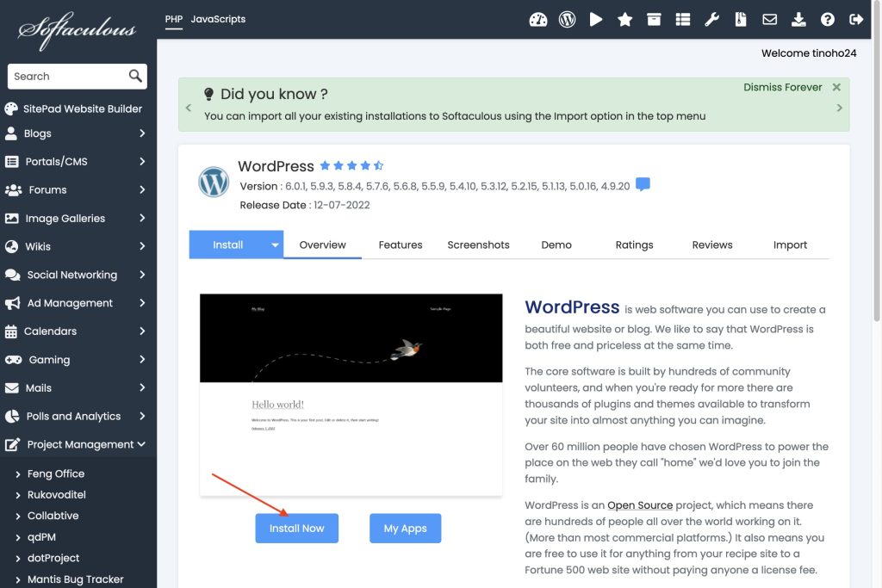The width and height of the screenshot is (882, 588).
Task: Expand the Wikis category
Action: point(75,246)
